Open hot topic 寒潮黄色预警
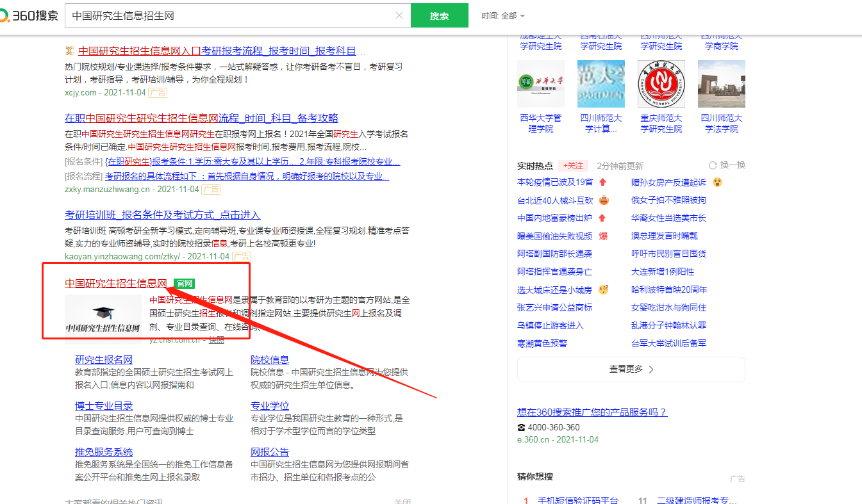This screenshot has height=504, width=862. (x=542, y=344)
